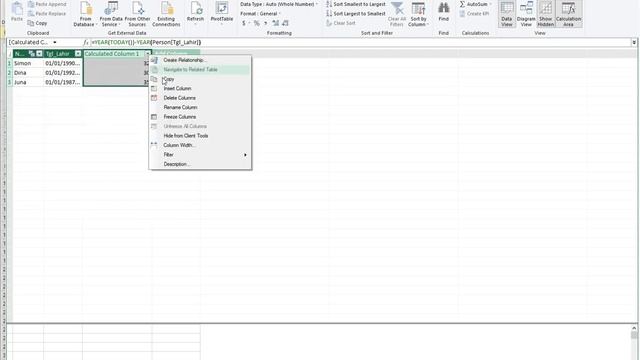The height and width of the screenshot is (360, 640).
Task: Click the Simon name cell
Action: pyautogui.click(x=28, y=63)
